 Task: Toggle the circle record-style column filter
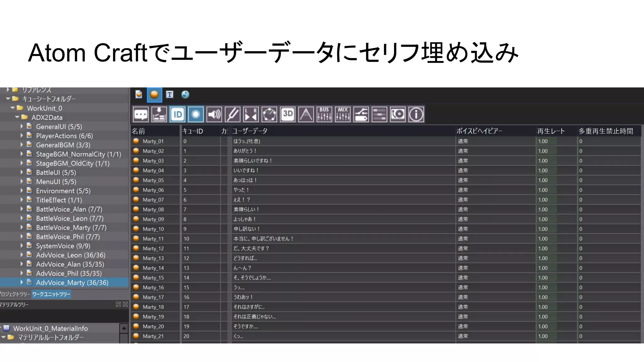196,114
